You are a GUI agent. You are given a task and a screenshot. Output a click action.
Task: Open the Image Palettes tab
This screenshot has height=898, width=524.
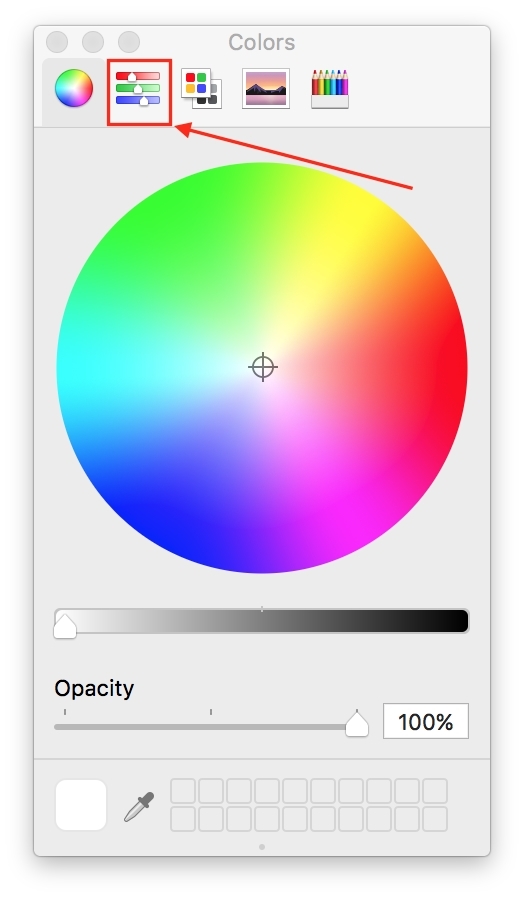266,88
